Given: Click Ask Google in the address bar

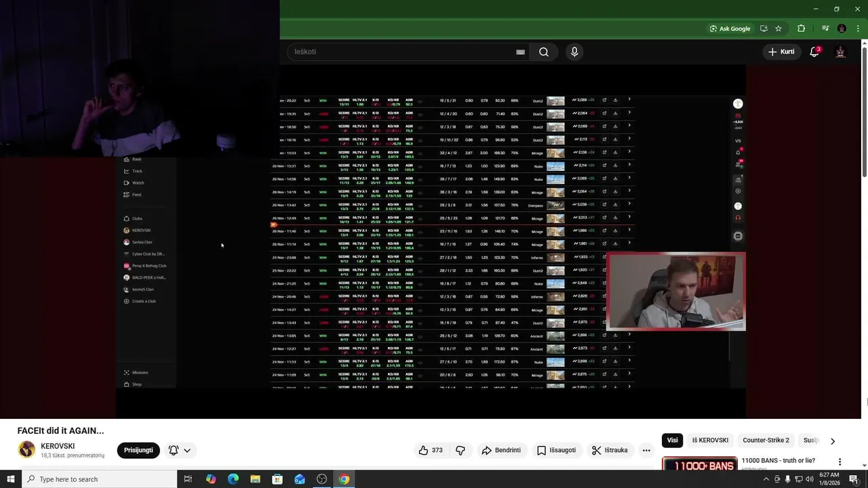Looking at the screenshot, I should point(730,28).
